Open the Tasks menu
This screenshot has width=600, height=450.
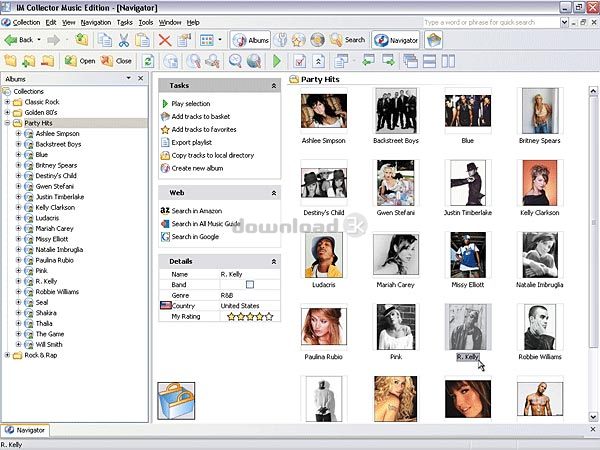124,23
